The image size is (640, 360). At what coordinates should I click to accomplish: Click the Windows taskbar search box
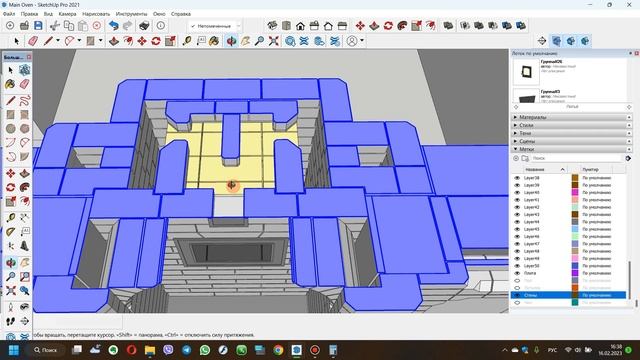coord(45,350)
